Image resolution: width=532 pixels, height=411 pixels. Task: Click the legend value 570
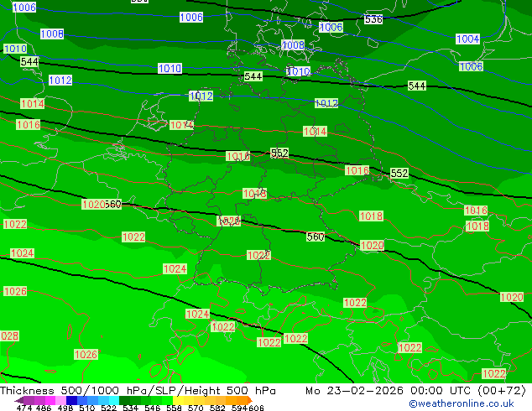coord(196,408)
